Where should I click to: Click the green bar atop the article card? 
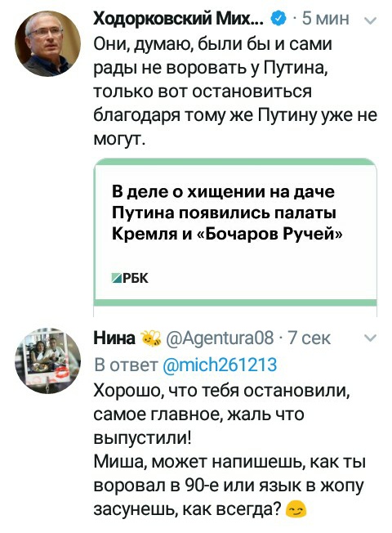click(x=235, y=162)
